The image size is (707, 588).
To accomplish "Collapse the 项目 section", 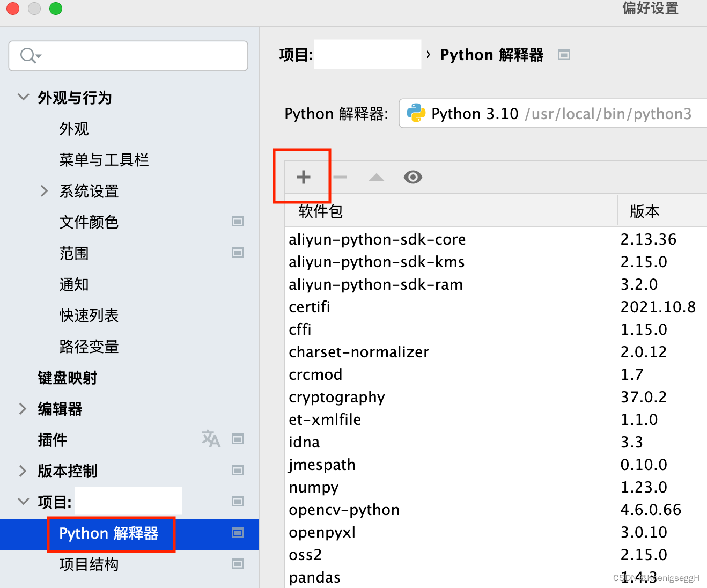I will pyautogui.click(x=23, y=501).
